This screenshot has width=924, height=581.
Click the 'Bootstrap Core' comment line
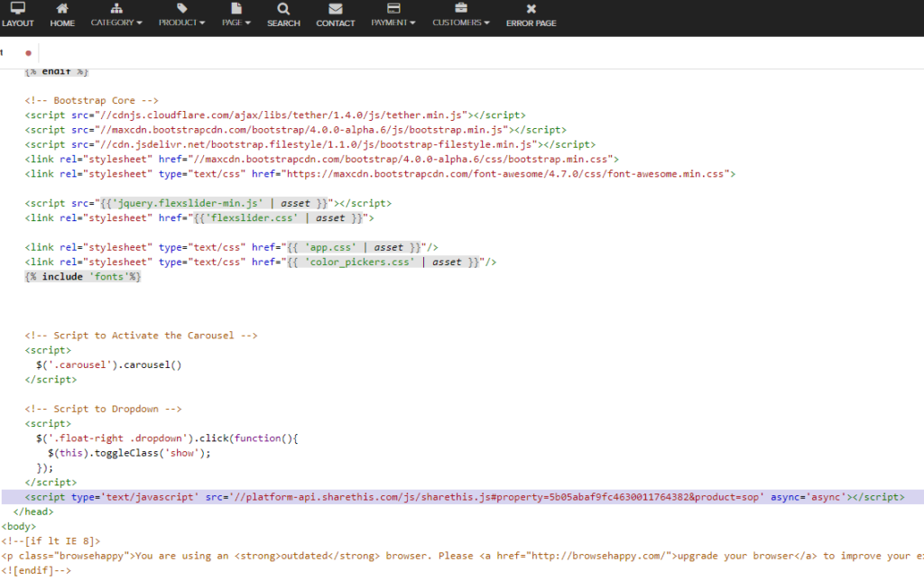91,100
